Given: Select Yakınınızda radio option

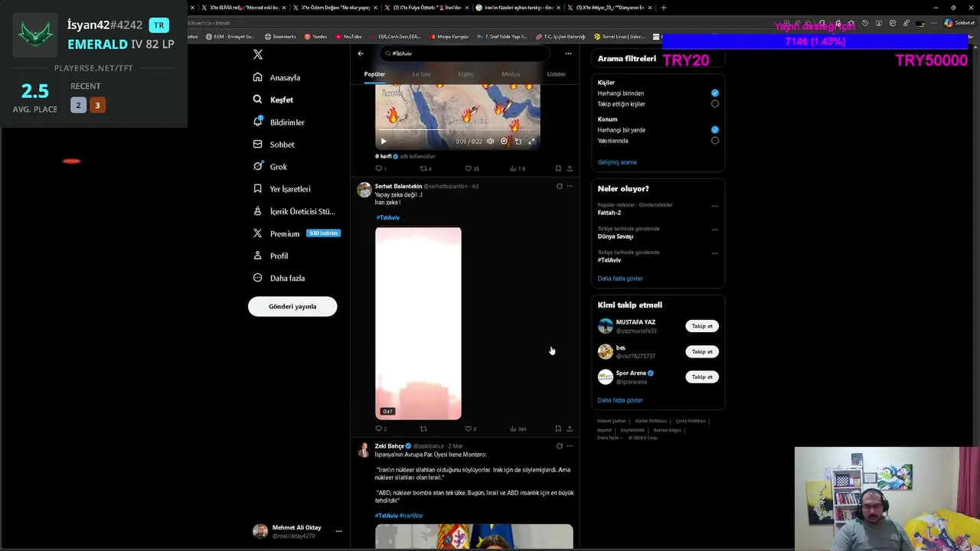Looking at the screenshot, I should [x=715, y=141].
